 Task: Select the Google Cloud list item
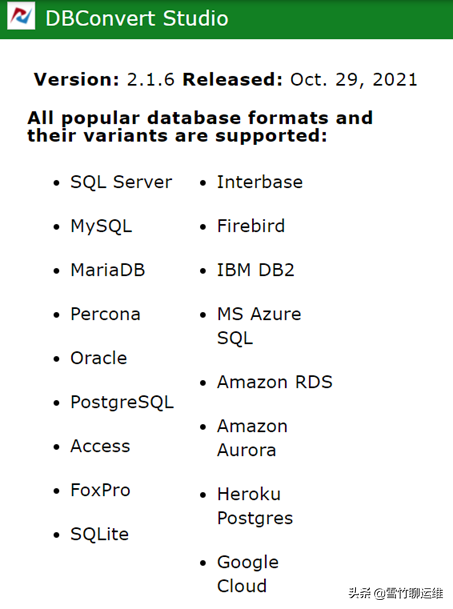pyautogui.click(x=248, y=574)
